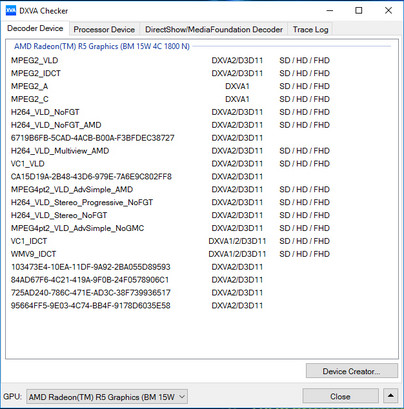Minimize the DXVA Checker window
Viewport: 404px width, 409px height.
330,11
